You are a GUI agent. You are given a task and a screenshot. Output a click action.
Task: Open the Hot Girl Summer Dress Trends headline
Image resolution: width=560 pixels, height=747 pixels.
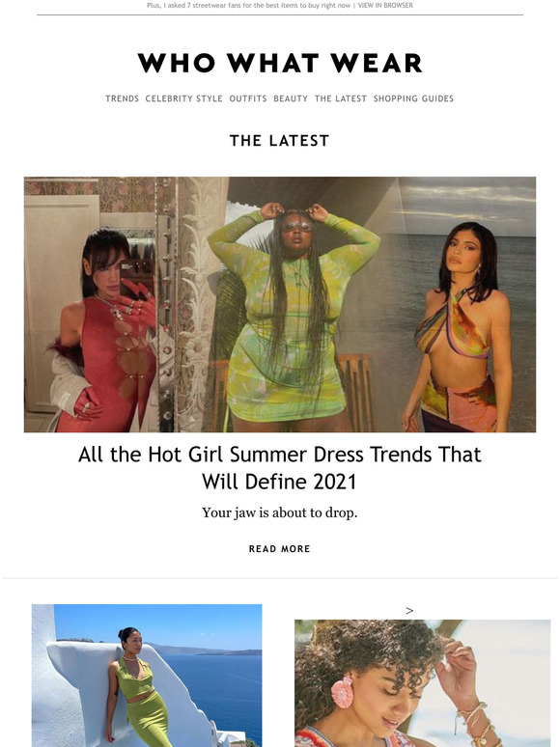[280, 468]
